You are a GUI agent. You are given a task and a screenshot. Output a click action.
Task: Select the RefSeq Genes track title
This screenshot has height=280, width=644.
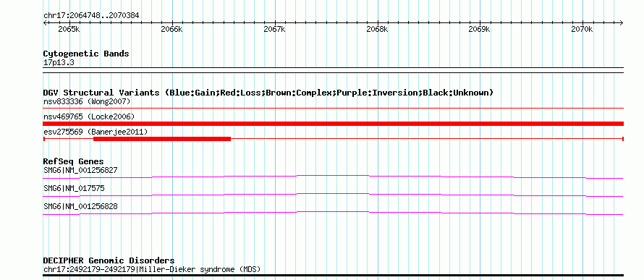[x=74, y=161]
